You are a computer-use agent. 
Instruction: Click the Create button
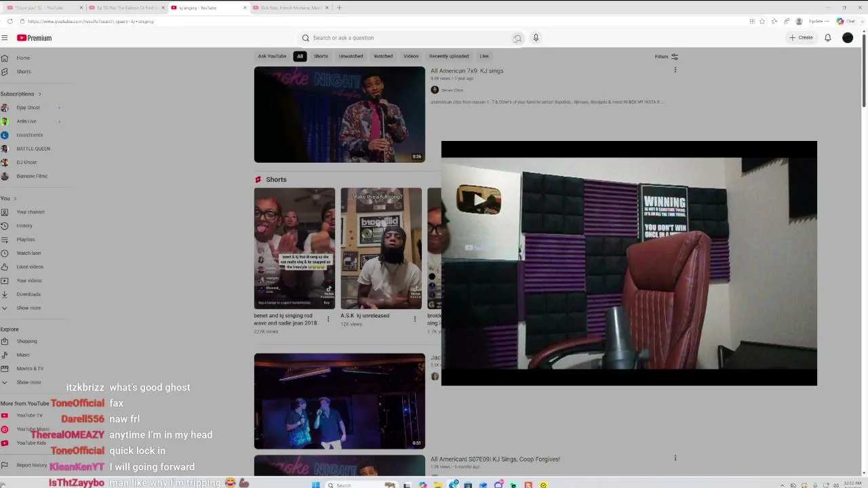click(801, 38)
